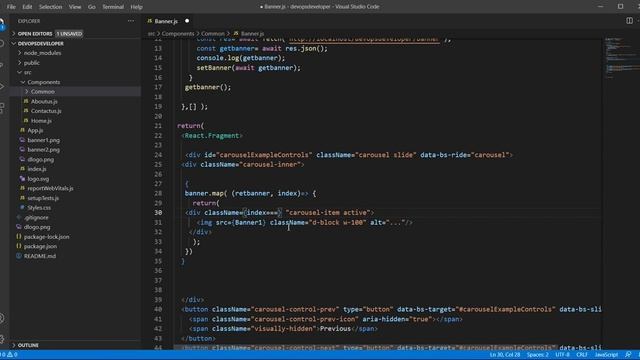Click the 'JavaScript' language mode
Viewport: 640px width, 360px height.
click(x=606, y=355)
